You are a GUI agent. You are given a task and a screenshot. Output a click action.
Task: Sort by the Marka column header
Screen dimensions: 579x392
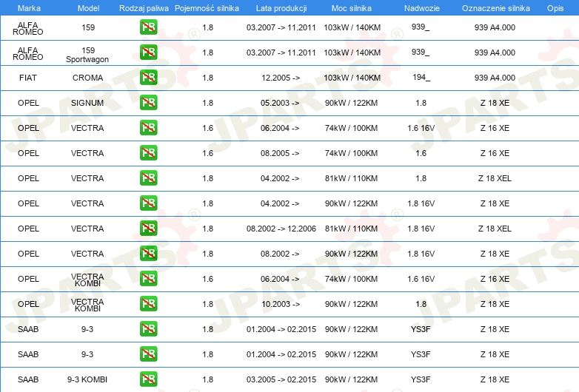point(28,7)
